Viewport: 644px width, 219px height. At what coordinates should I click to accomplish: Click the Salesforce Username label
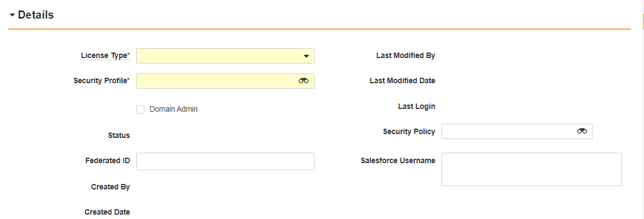[398, 161]
